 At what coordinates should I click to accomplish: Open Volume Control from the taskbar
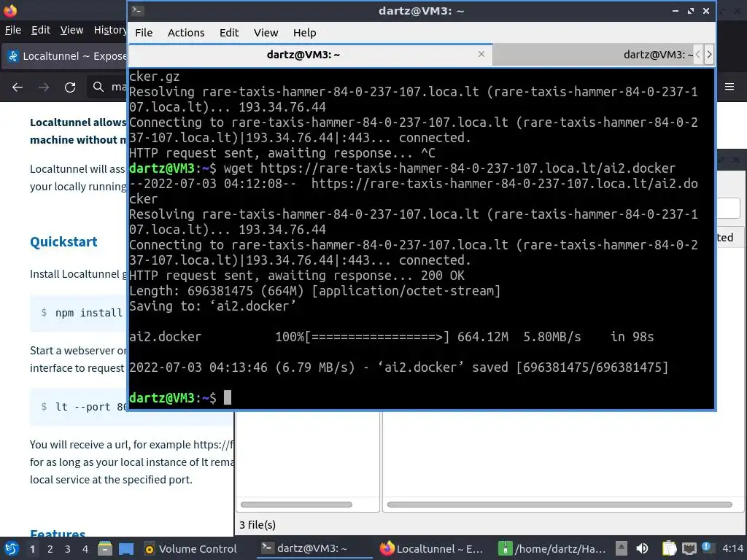point(190,549)
